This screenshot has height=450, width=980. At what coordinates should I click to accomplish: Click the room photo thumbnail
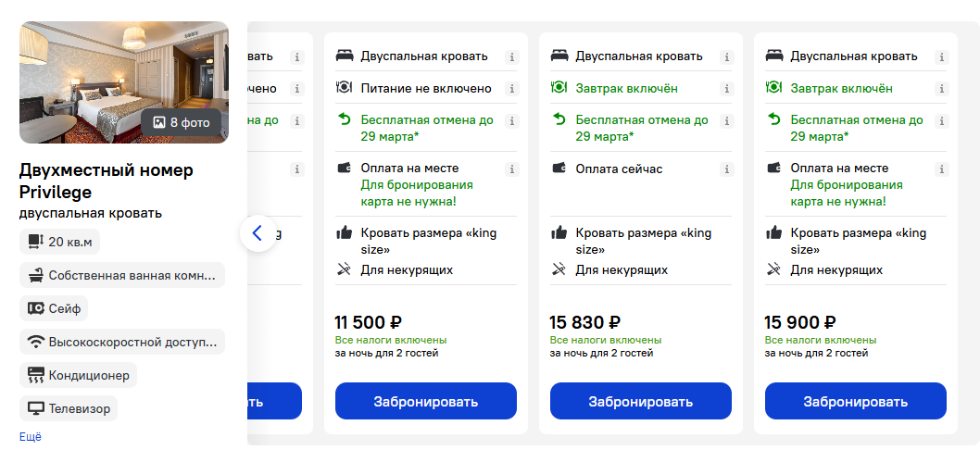tap(124, 82)
